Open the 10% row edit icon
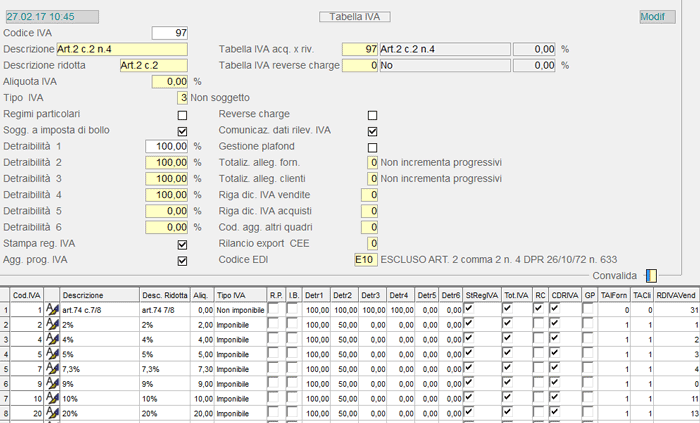This screenshot has height=423, width=700. pyautogui.click(x=52, y=398)
